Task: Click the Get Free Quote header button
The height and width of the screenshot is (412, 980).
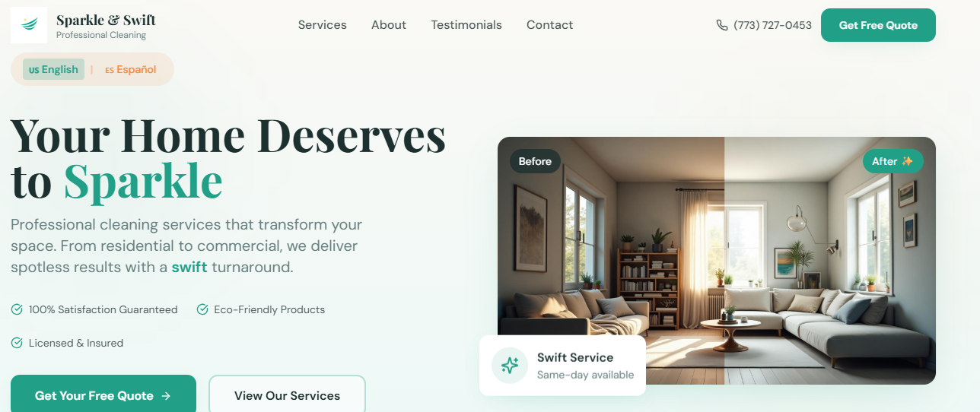Action: pos(878,25)
